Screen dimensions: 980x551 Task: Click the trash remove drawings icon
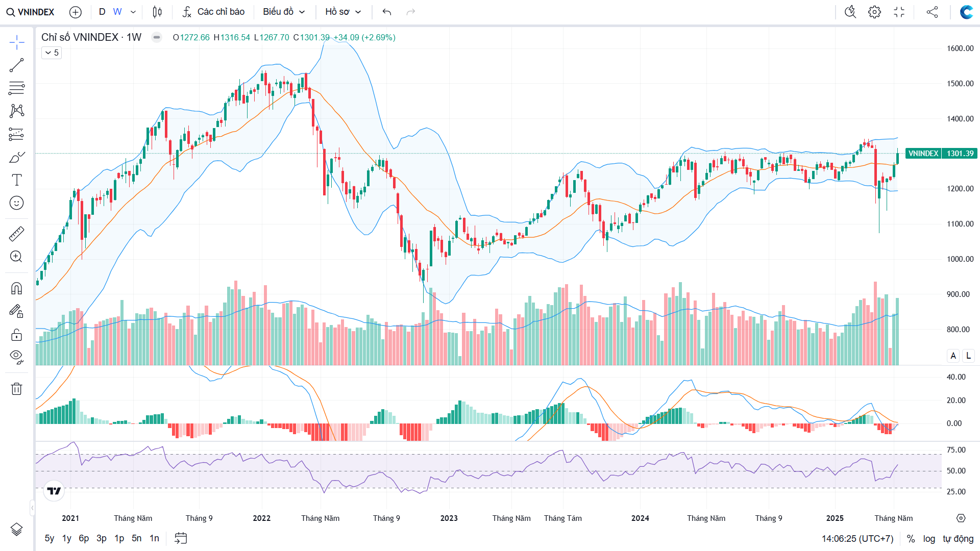tap(16, 389)
